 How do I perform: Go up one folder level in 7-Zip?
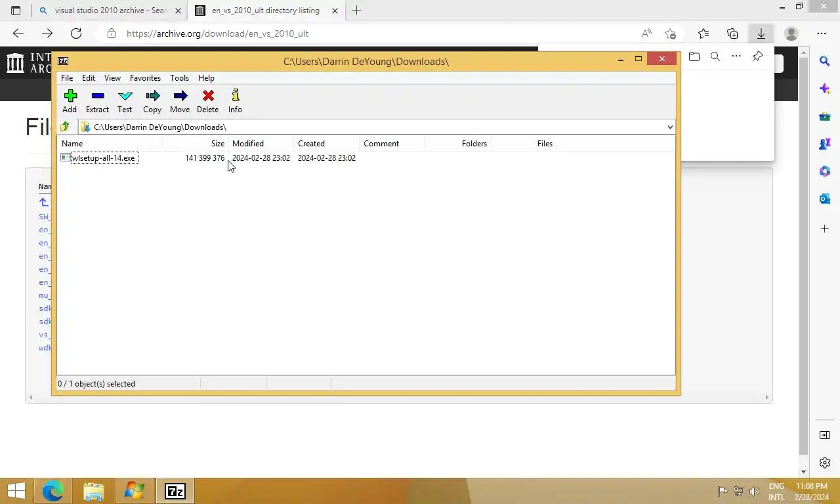click(65, 127)
